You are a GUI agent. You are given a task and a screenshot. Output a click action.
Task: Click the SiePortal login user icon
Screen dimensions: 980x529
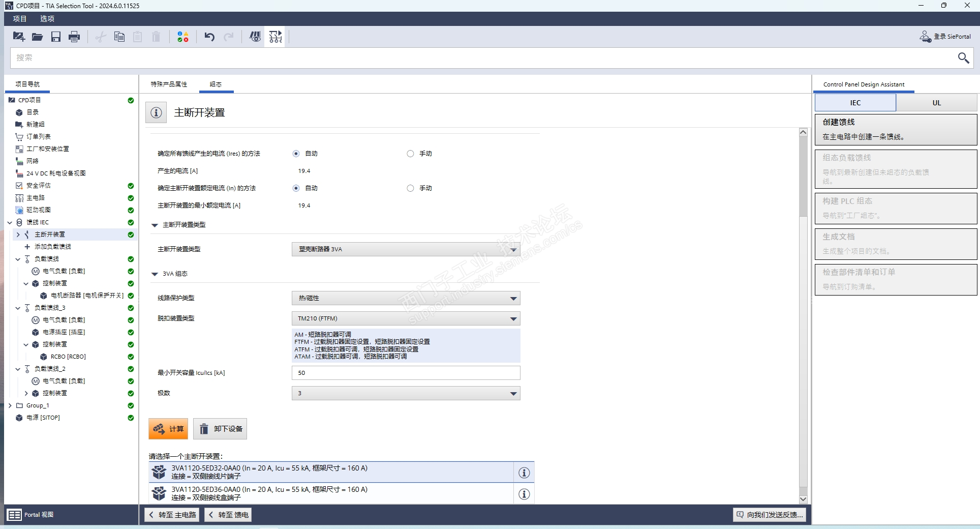click(x=925, y=37)
